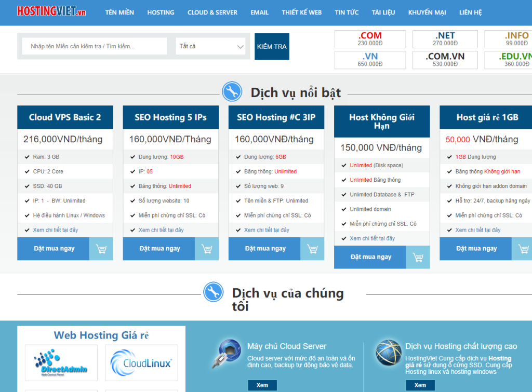Open details link for Host giá rẻ 1GB
532x392 pixels.
pyautogui.click(x=478, y=230)
